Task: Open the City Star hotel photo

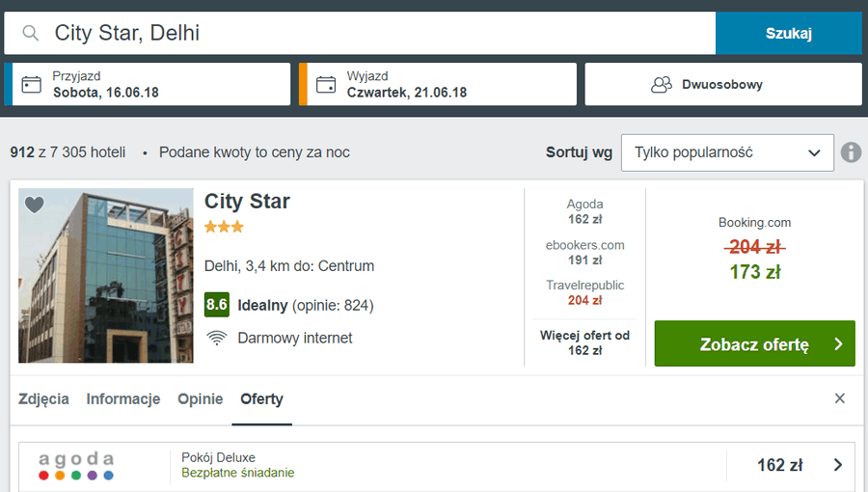Action: [x=106, y=276]
